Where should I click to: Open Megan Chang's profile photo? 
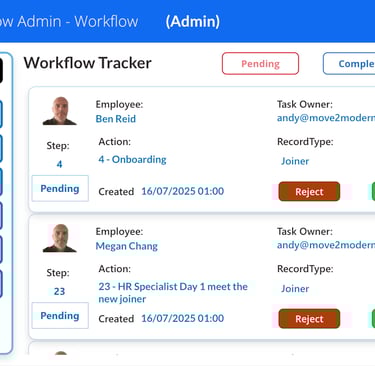tap(60, 238)
